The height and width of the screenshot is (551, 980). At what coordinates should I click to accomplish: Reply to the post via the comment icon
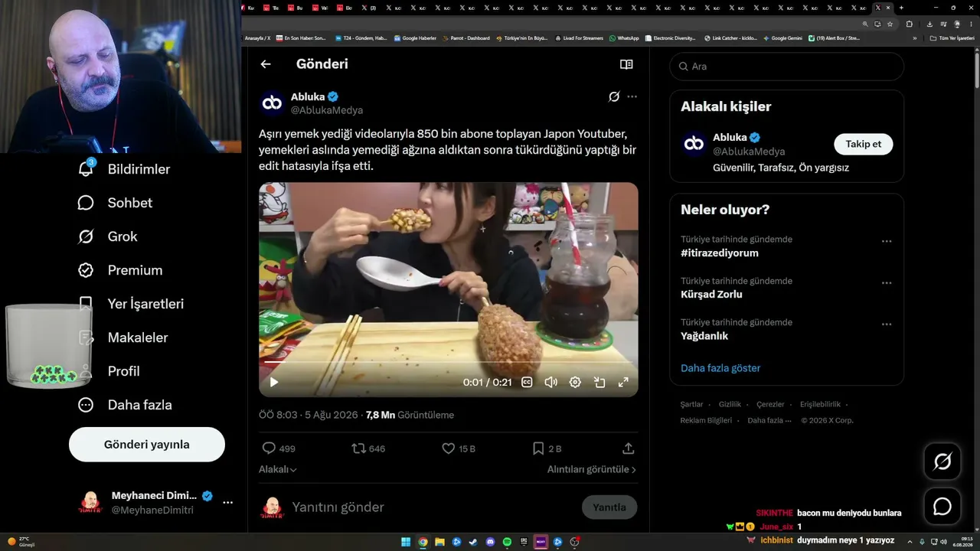(269, 448)
